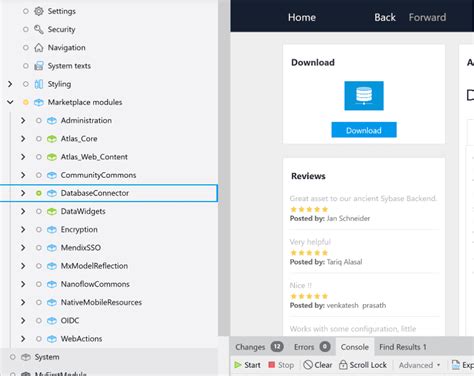
Task: Expand the Encryption module
Action: 23,230
